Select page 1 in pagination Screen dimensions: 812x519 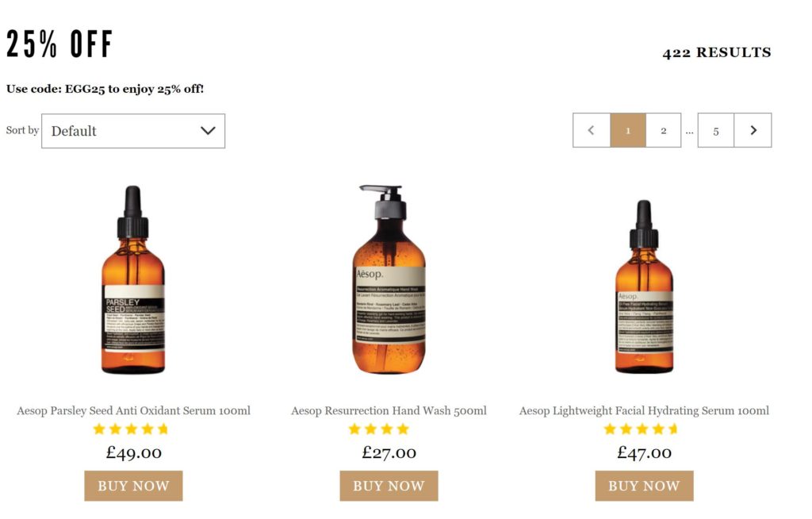pyautogui.click(x=628, y=131)
